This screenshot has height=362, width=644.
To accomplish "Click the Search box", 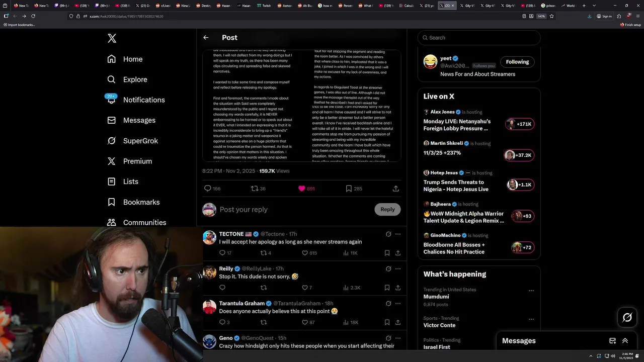I will click(x=479, y=38).
